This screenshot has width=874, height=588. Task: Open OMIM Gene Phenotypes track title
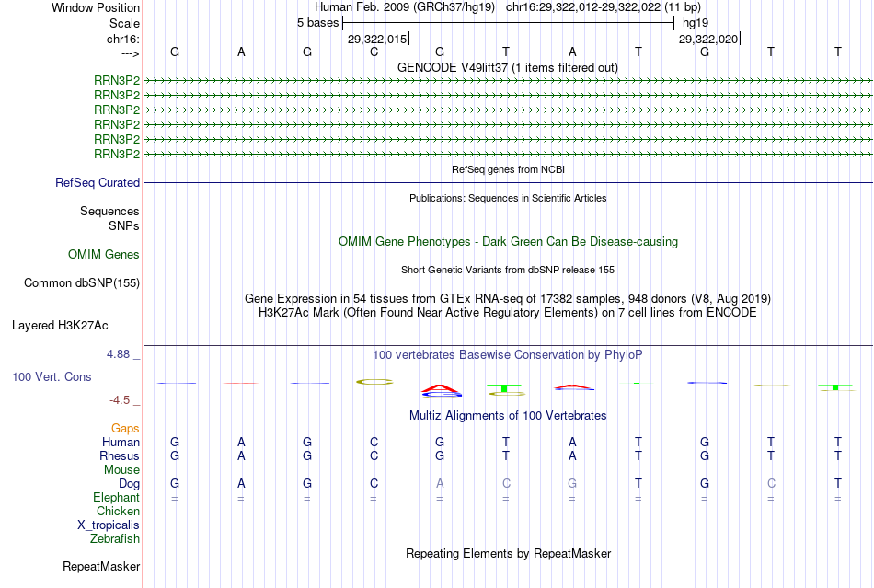[x=508, y=241]
